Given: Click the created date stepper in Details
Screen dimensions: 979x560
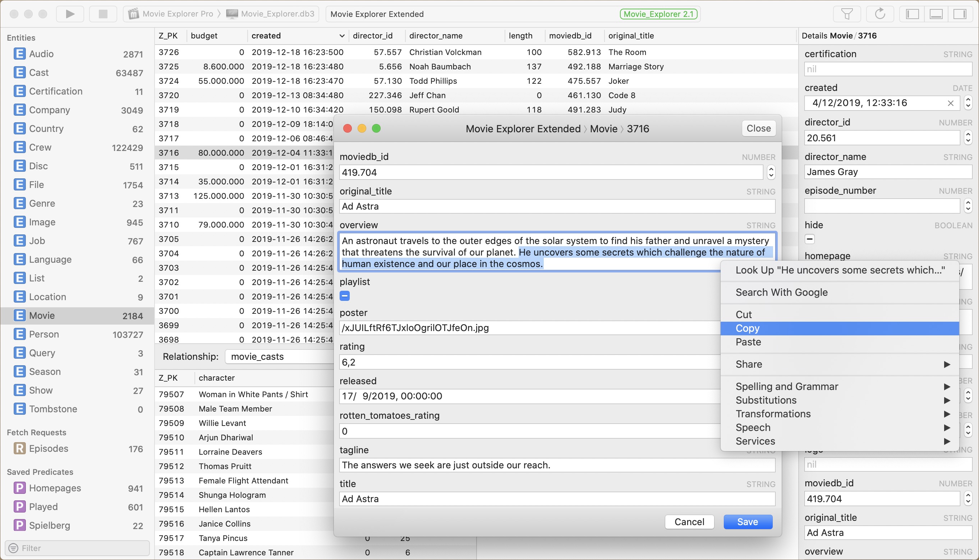Looking at the screenshot, I should point(968,103).
